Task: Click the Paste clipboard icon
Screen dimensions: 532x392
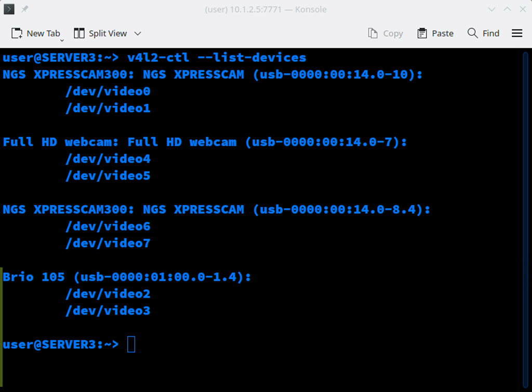Action: point(422,33)
